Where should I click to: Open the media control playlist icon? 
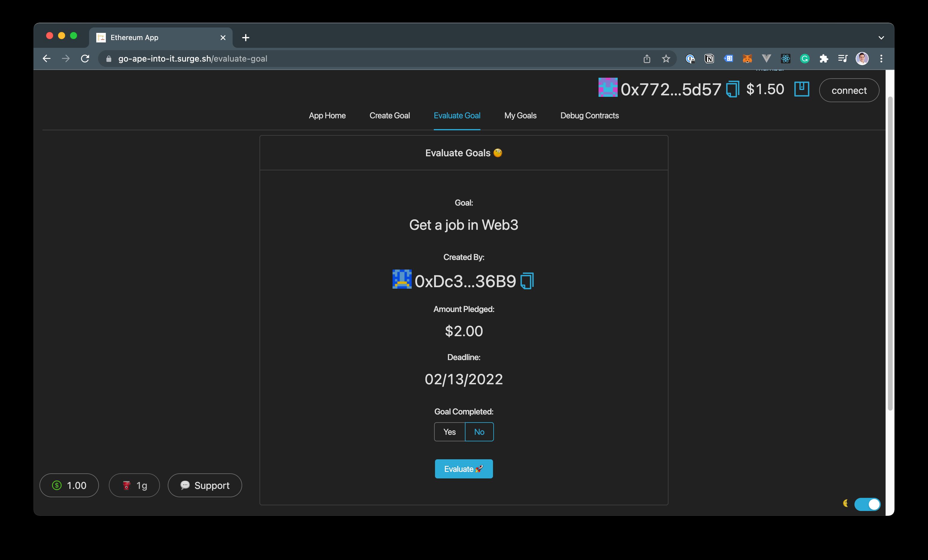(842, 58)
